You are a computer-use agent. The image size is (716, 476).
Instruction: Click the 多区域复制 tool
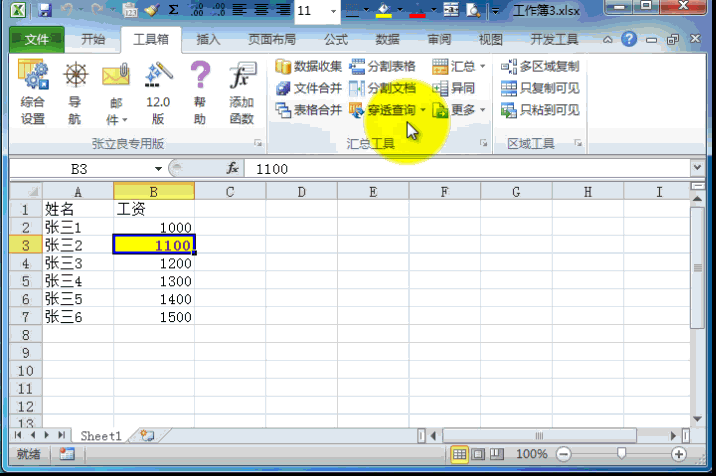[540, 66]
